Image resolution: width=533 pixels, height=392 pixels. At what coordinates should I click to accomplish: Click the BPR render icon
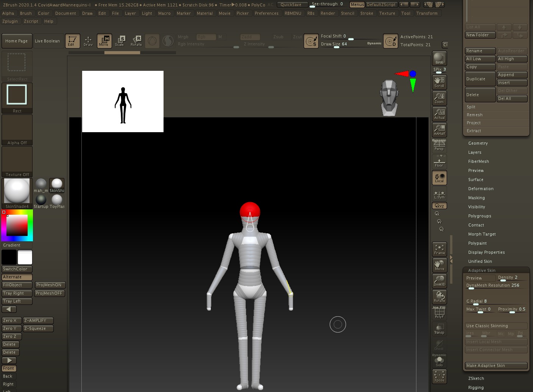click(439, 58)
